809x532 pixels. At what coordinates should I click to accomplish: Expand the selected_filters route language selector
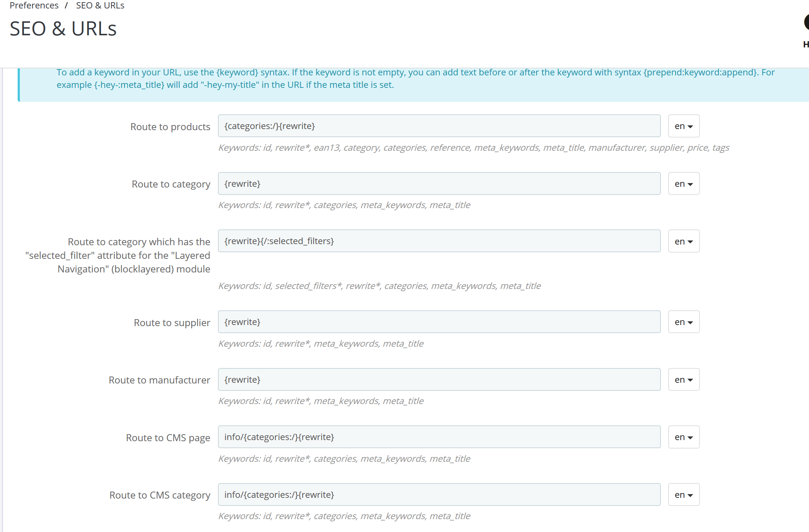coord(683,241)
